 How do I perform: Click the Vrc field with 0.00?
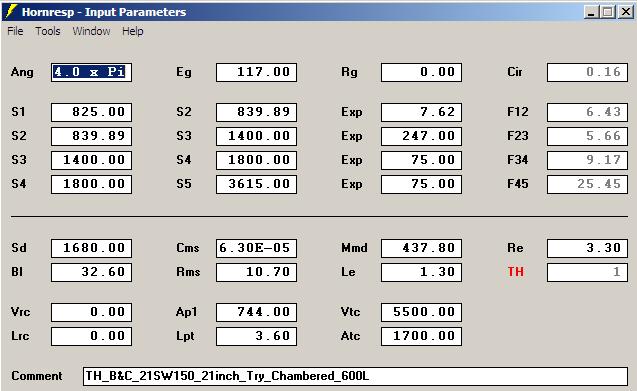point(91,313)
